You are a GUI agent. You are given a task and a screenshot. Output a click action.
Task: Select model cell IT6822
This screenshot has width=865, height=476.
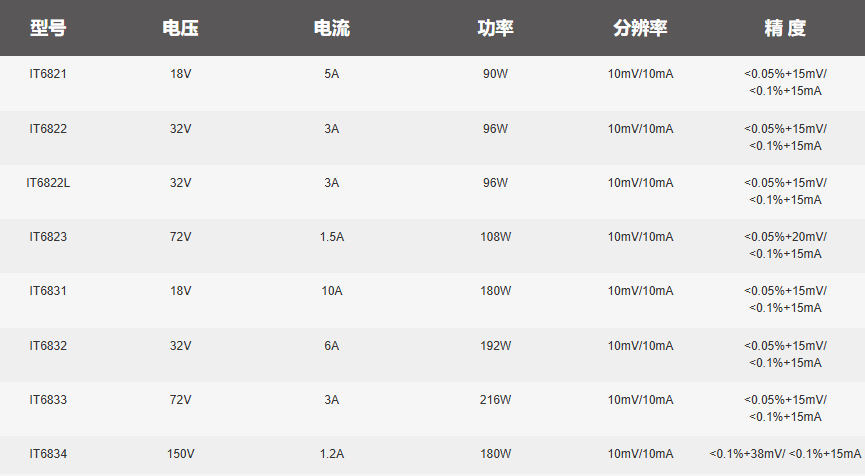click(x=48, y=129)
